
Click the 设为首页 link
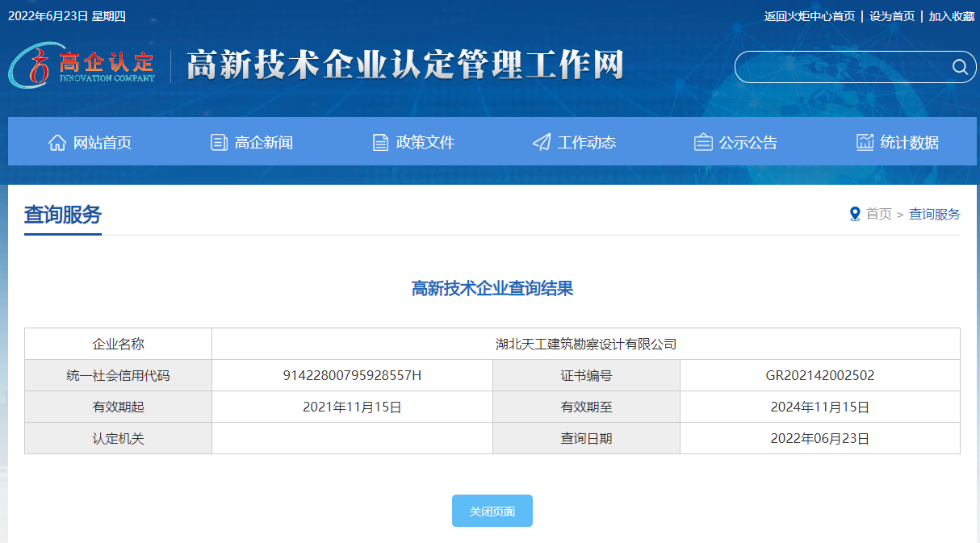coord(892,16)
